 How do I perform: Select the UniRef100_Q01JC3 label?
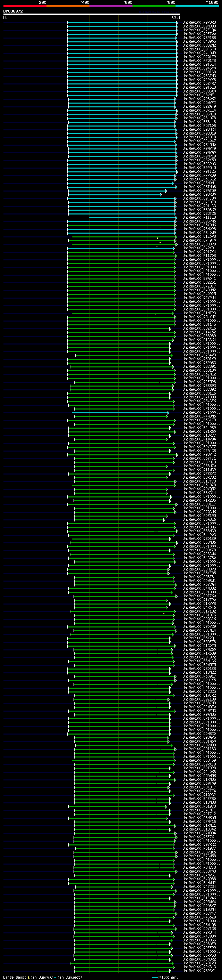tap(199, 206)
